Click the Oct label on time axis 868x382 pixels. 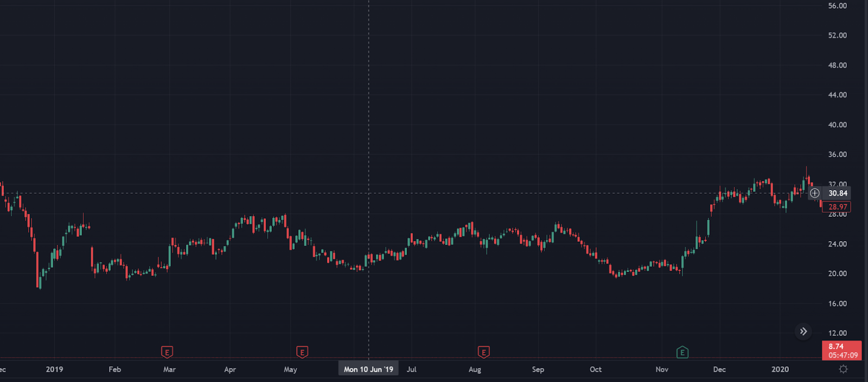pyautogui.click(x=596, y=369)
